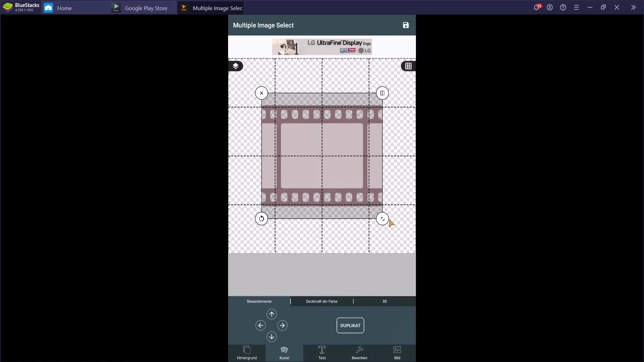Click the save/export icon top right

(x=406, y=25)
